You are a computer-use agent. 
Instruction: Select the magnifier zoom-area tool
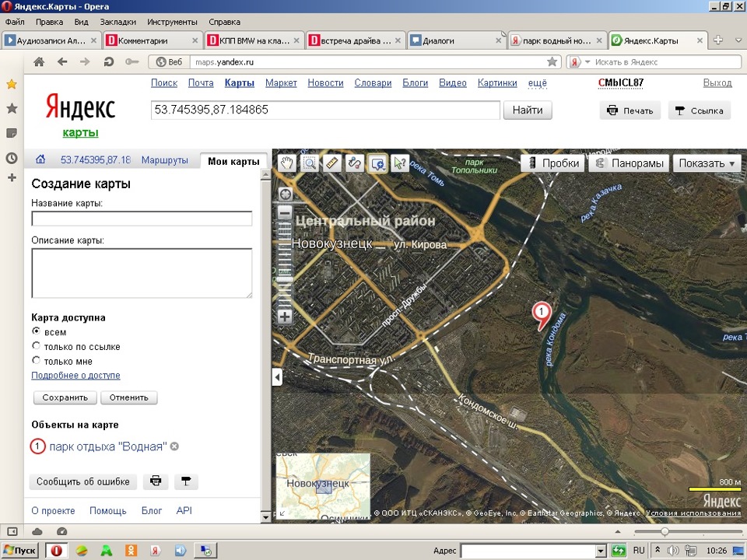coord(310,163)
